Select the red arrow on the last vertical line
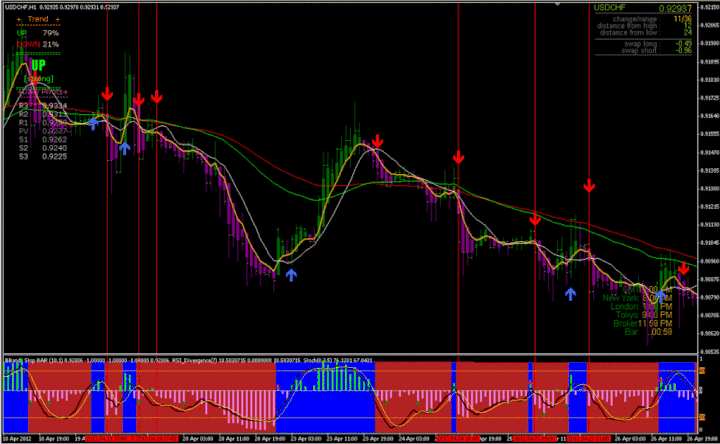 (589, 186)
